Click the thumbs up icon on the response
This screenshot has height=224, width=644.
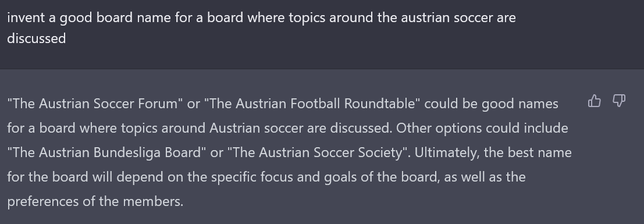[x=595, y=101]
